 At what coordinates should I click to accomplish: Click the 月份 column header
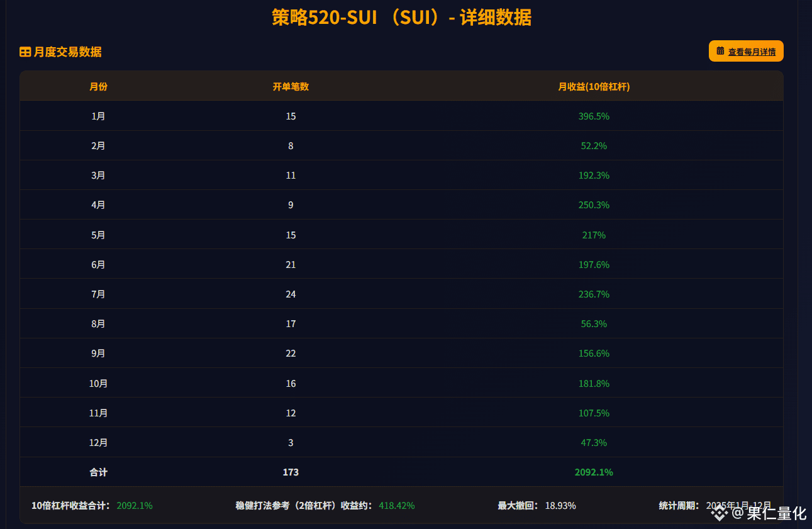click(x=98, y=87)
